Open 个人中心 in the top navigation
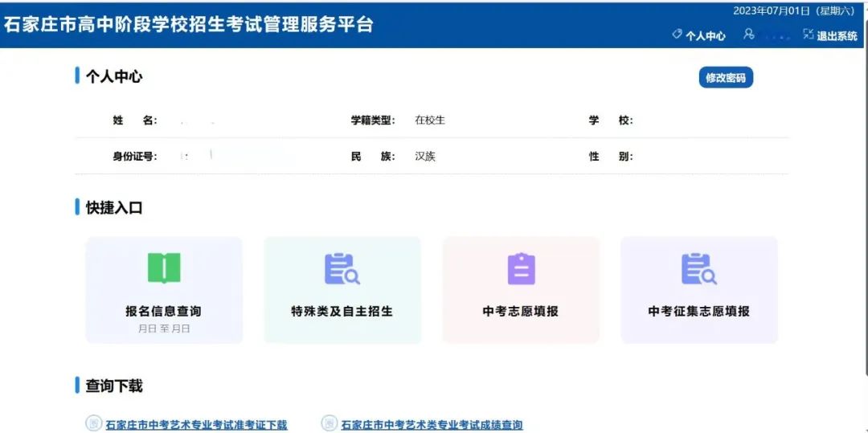The image size is (868, 433). coord(706,36)
